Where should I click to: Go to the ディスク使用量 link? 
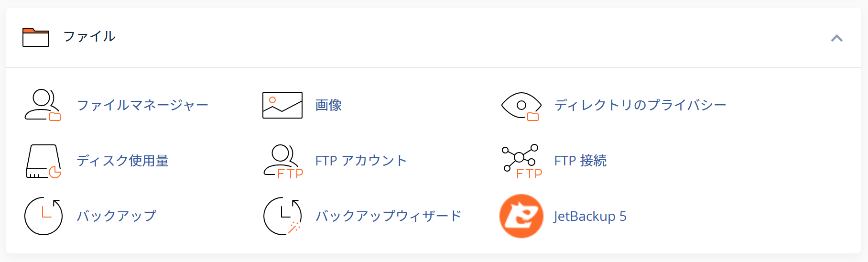[123, 161]
